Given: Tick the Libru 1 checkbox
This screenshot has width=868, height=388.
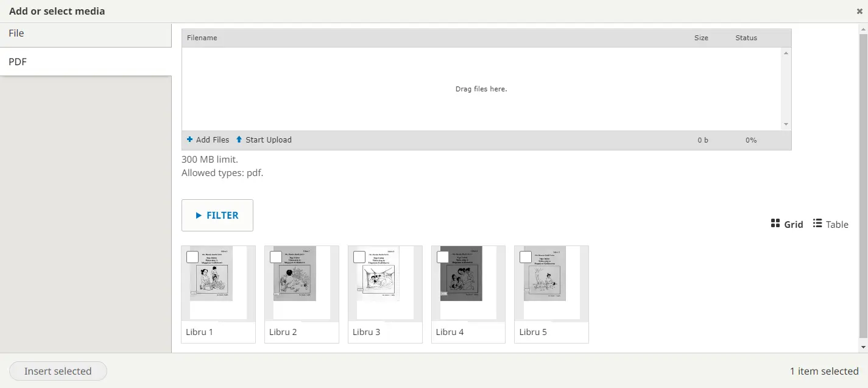Looking at the screenshot, I should (x=192, y=257).
